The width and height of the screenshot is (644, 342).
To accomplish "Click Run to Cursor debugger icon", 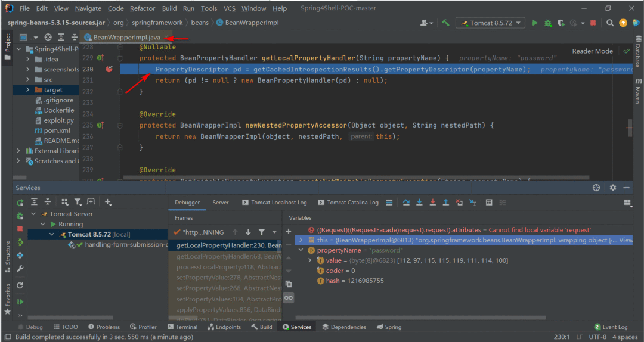I will (x=473, y=203).
